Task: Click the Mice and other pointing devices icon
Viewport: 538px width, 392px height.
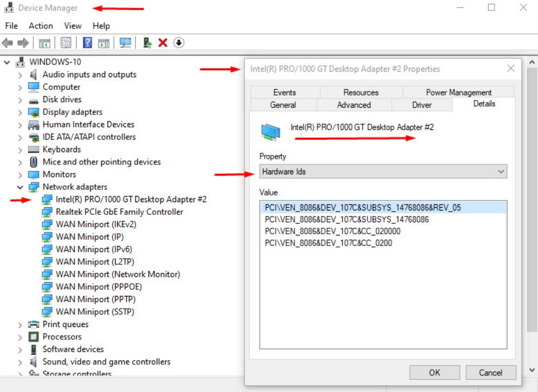Action: 33,162
